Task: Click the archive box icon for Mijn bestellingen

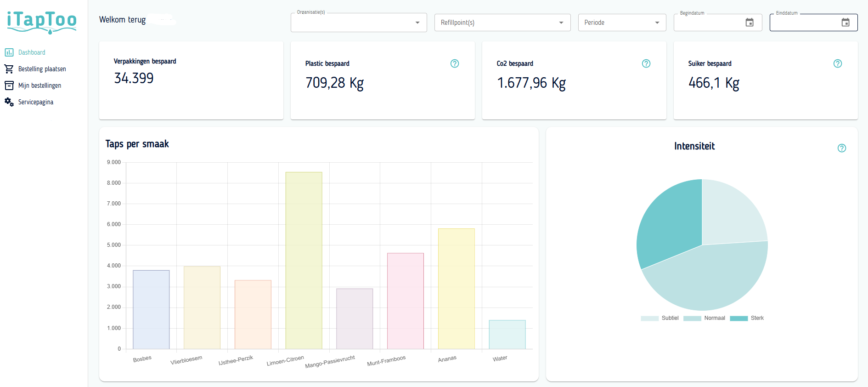Action: (9, 85)
